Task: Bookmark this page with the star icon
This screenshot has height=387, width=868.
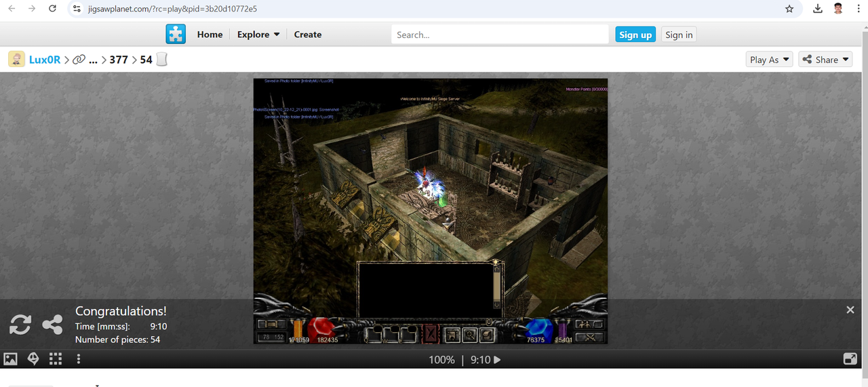Action: tap(789, 9)
